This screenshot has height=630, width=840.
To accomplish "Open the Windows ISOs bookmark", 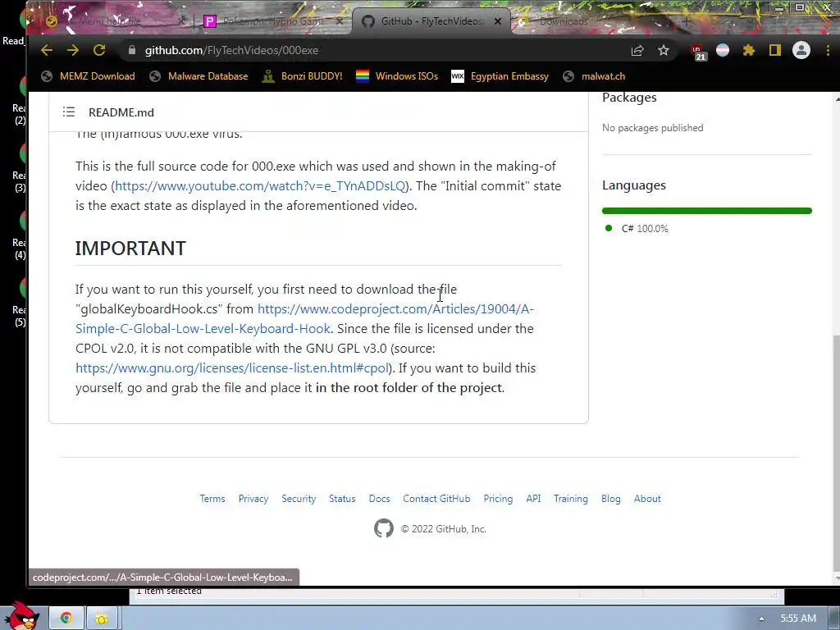I will [x=397, y=76].
